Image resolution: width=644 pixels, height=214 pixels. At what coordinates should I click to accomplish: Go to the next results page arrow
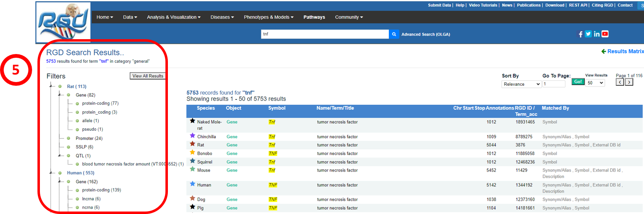(629, 82)
